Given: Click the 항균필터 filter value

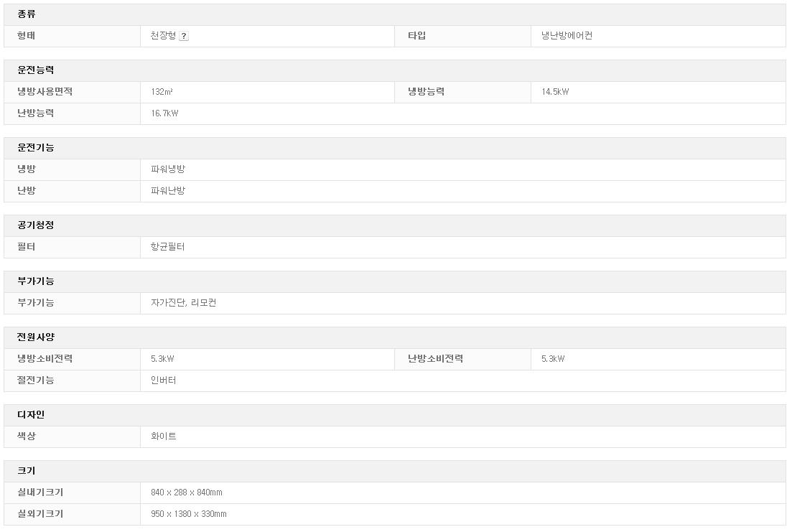Looking at the screenshot, I should (168, 247).
